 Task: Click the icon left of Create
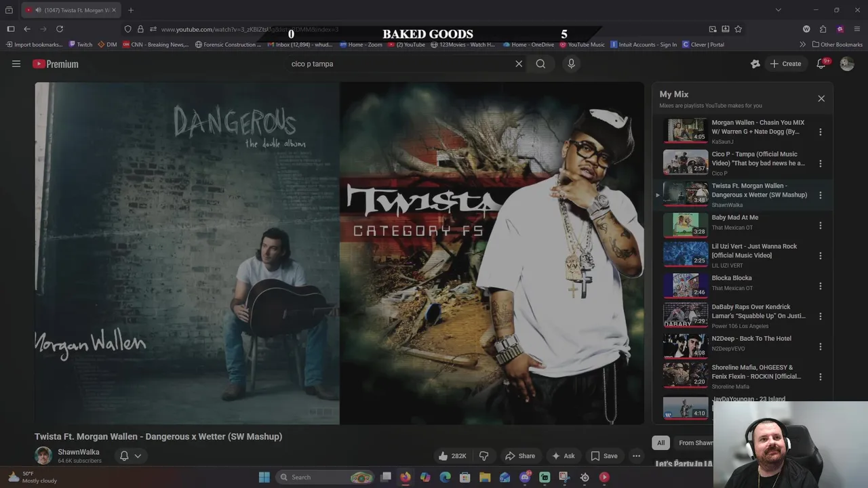point(755,64)
